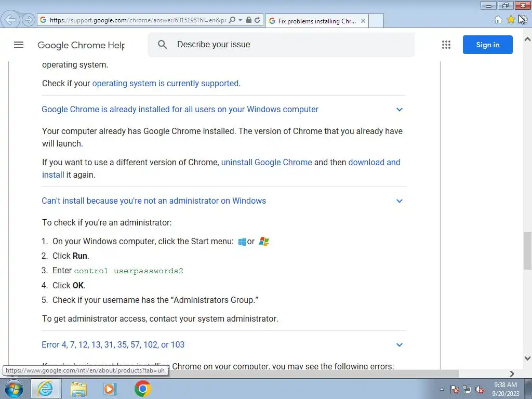Screen dimensions: 532x399
Task: Click the colorful Windows 7 Start logo image
Action: coord(264,241)
